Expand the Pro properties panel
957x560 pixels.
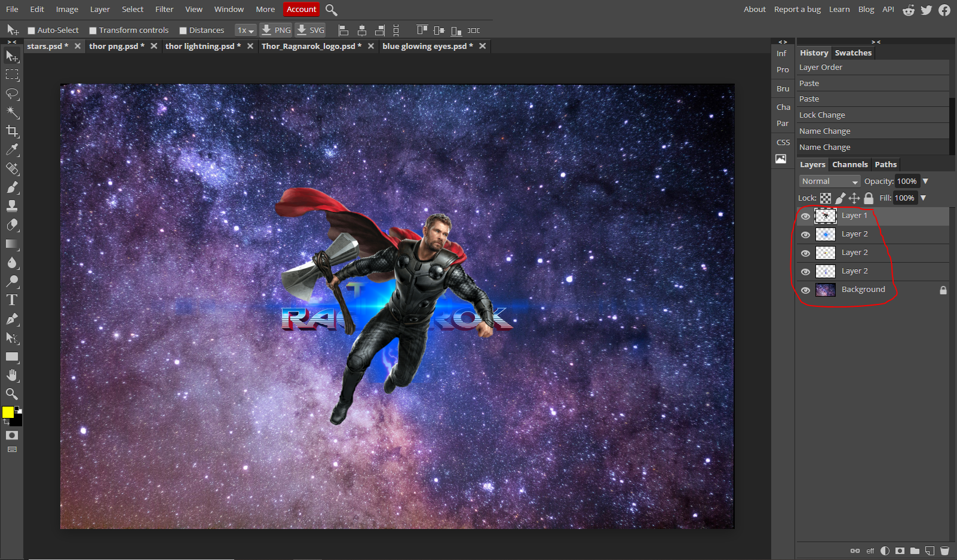(783, 70)
